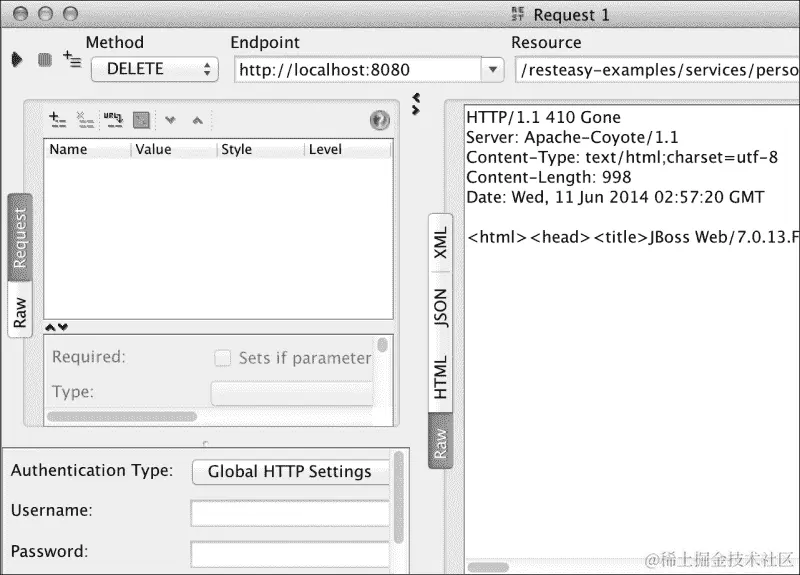
Task: Click the Value column header
Action: pos(174,149)
